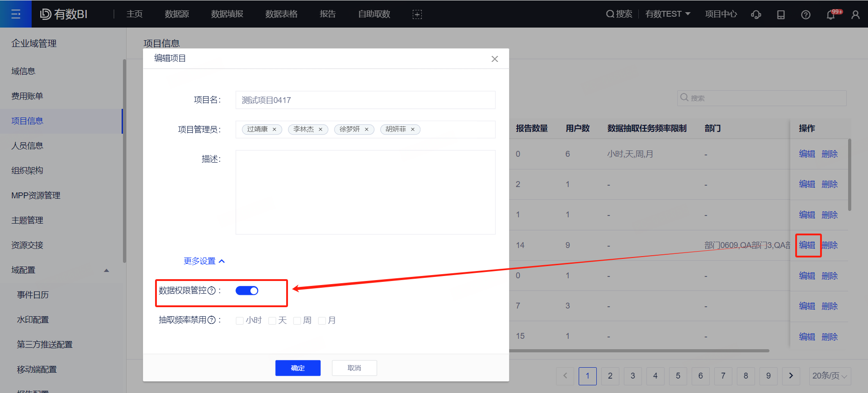
Task: Toggle the 数据权限管控 switch off
Action: coord(247,290)
